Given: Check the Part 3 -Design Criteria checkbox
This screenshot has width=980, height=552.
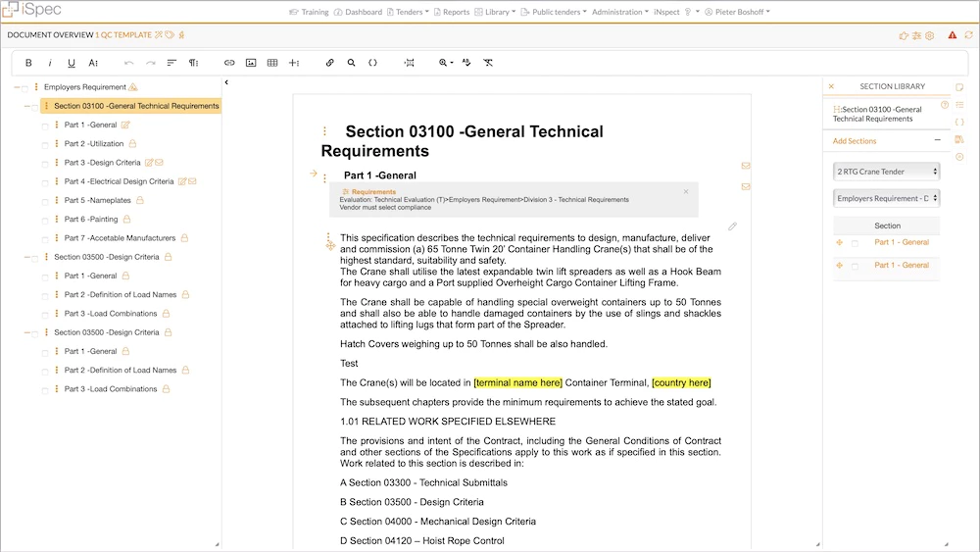Looking at the screenshot, I should click(x=45, y=164).
